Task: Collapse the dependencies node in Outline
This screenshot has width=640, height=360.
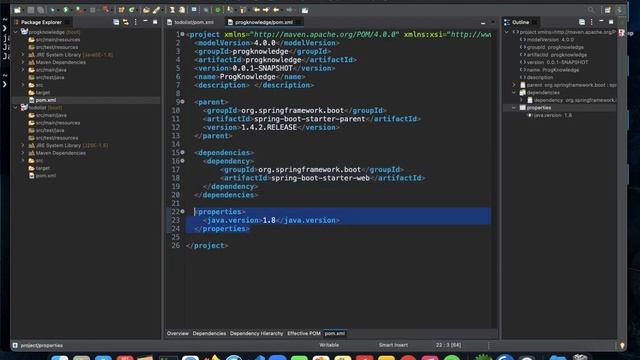Action: pos(514,93)
